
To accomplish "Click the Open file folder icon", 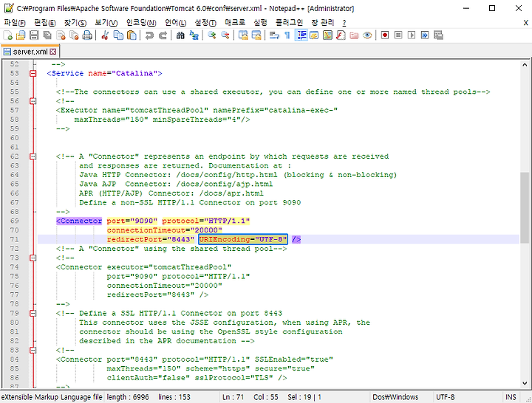I will click(21, 35).
